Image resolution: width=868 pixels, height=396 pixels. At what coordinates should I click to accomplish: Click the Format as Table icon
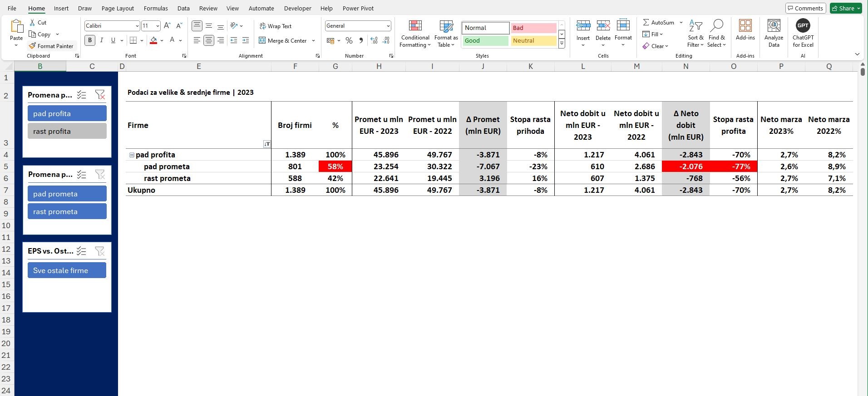point(446,26)
